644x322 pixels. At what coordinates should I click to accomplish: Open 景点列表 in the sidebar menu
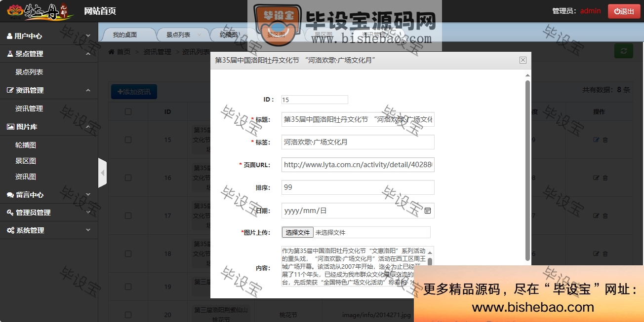point(29,72)
